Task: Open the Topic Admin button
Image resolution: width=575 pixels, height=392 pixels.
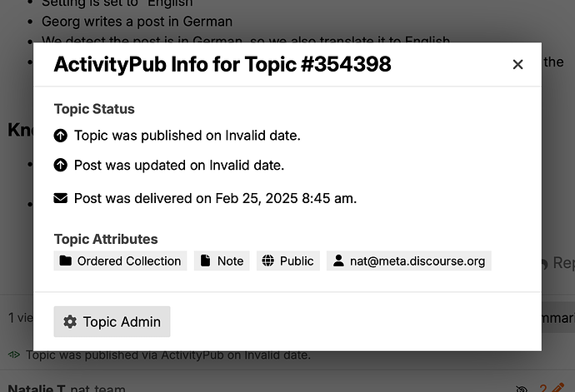Action: 112,321
